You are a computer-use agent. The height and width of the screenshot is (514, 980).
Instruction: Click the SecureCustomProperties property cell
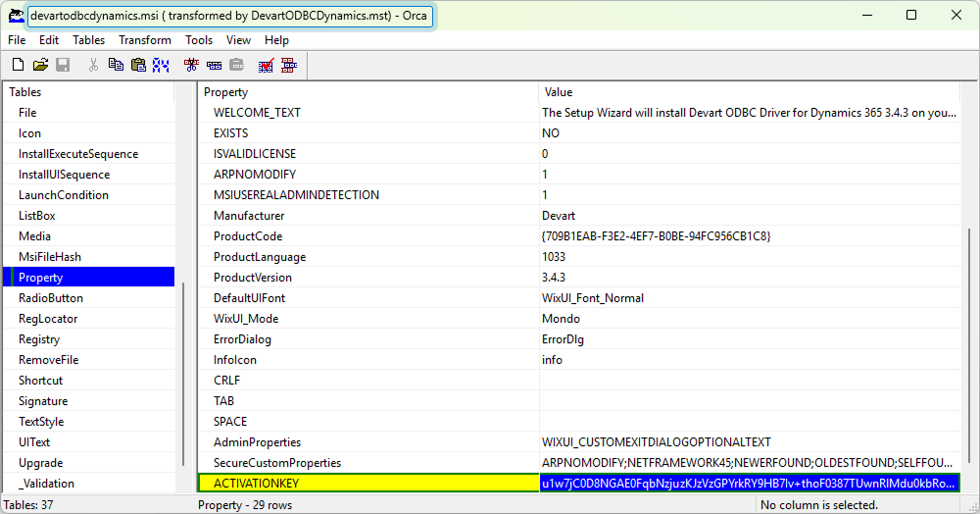368,463
